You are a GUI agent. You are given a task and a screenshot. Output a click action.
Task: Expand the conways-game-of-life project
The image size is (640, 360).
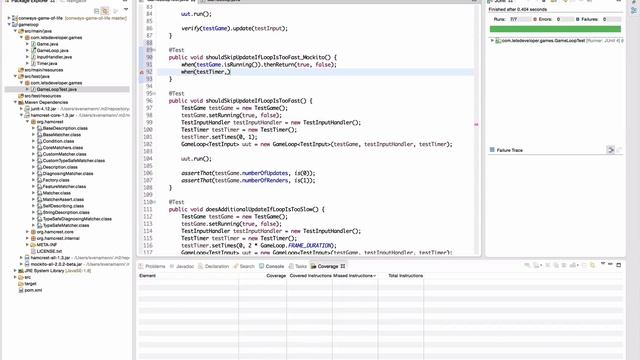click(9, 18)
